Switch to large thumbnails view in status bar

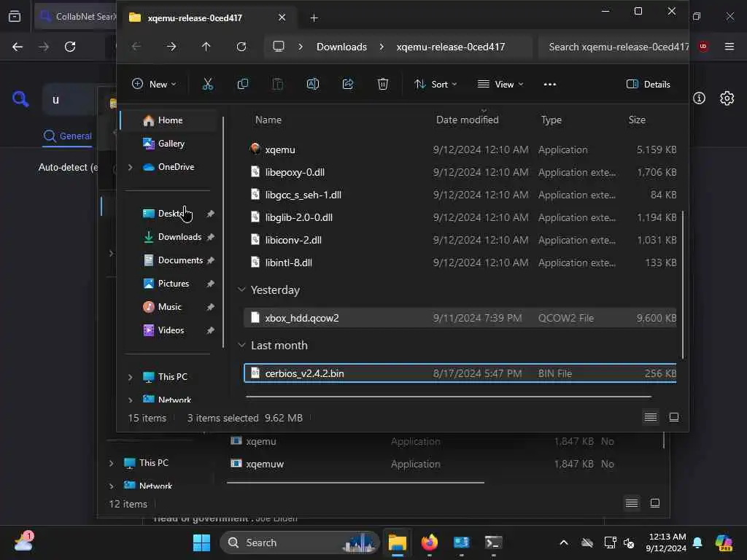[x=673, y=418]
